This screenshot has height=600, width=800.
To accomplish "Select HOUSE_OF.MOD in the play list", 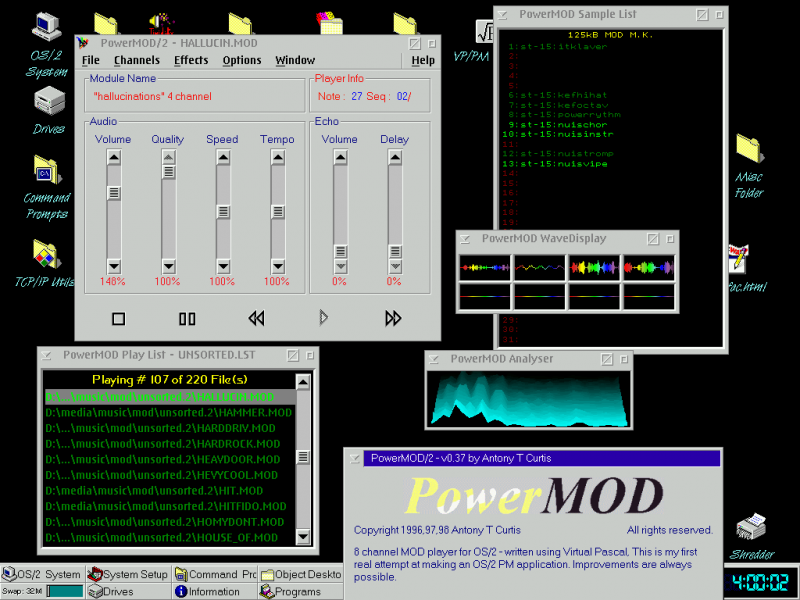I will tap(169, 537).
